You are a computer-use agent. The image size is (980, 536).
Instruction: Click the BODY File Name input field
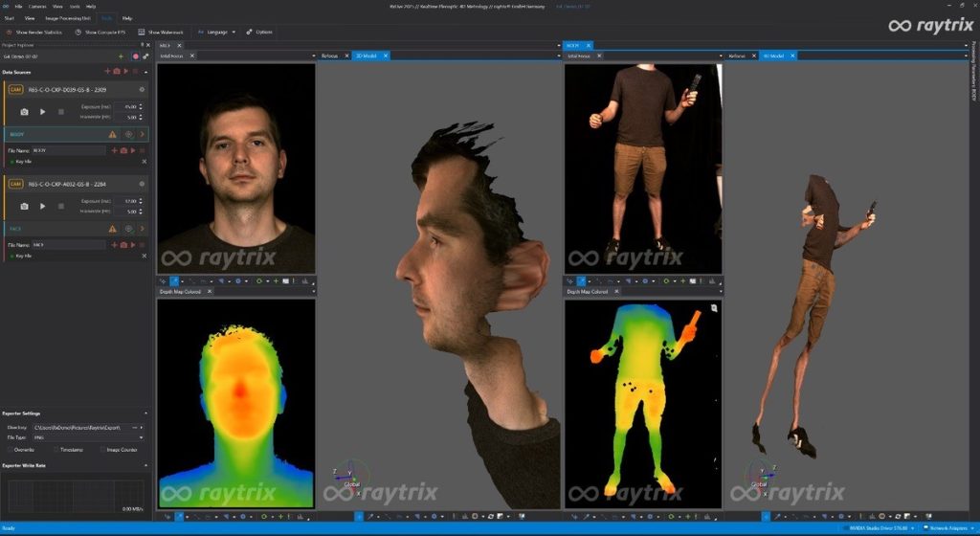(x=69, y=150)
